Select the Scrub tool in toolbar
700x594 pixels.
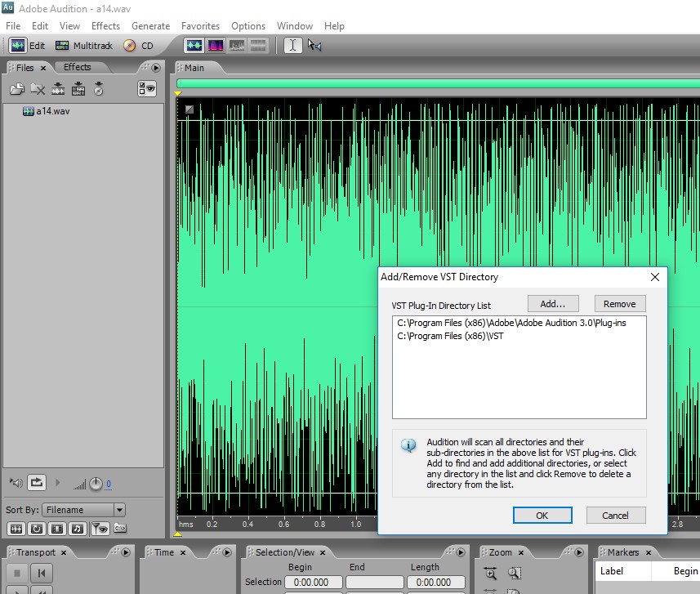point(314,46)
